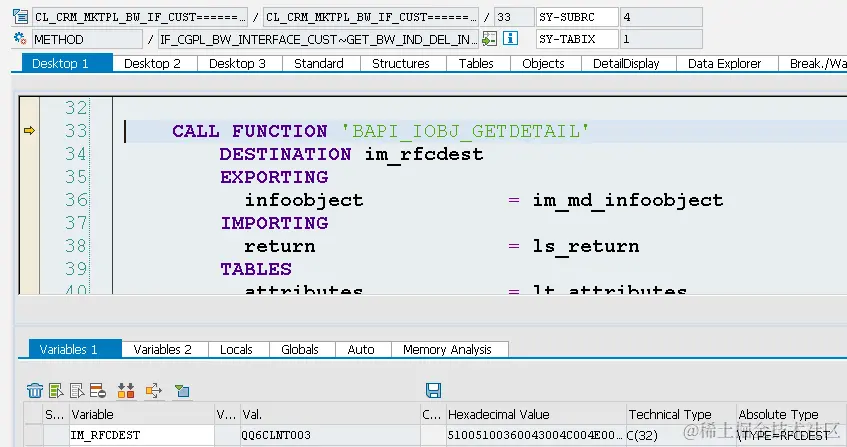
Task: Click im_md_infoobject in line 36
Action: (628, 200)
